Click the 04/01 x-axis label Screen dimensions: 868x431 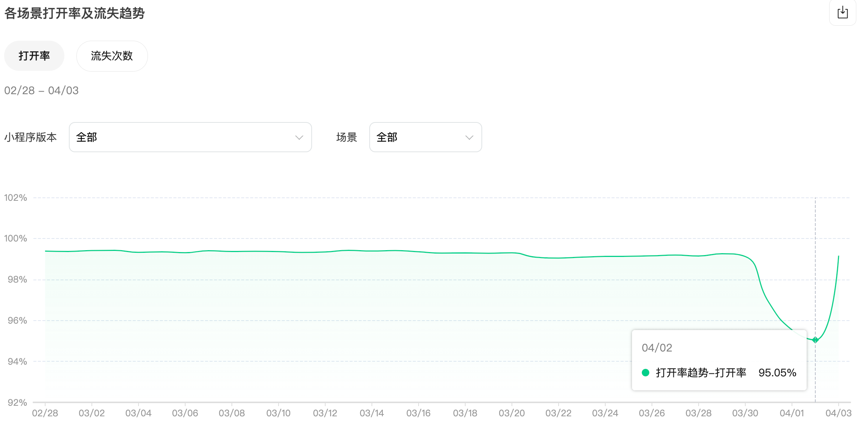tap(792, 413)
